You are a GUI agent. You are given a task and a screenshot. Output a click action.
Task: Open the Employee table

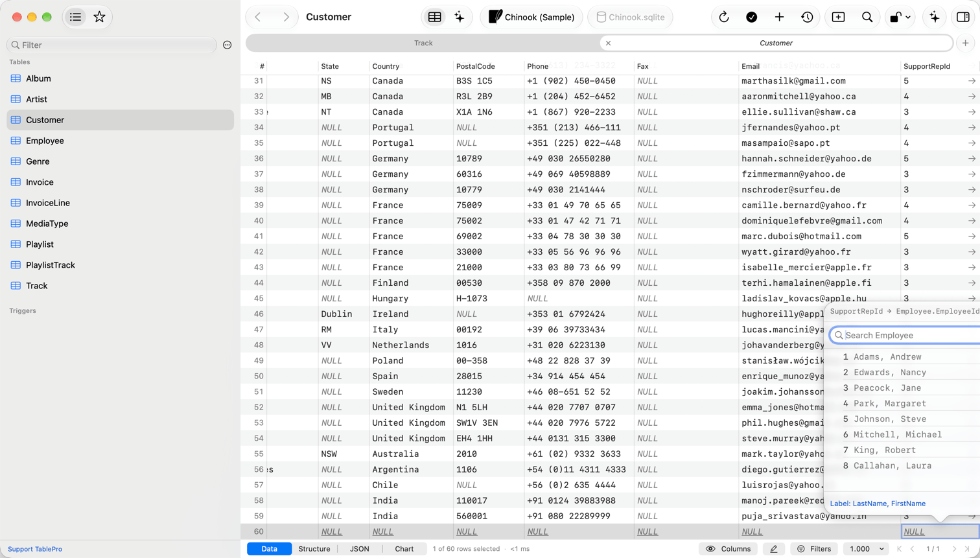point(120,141)
